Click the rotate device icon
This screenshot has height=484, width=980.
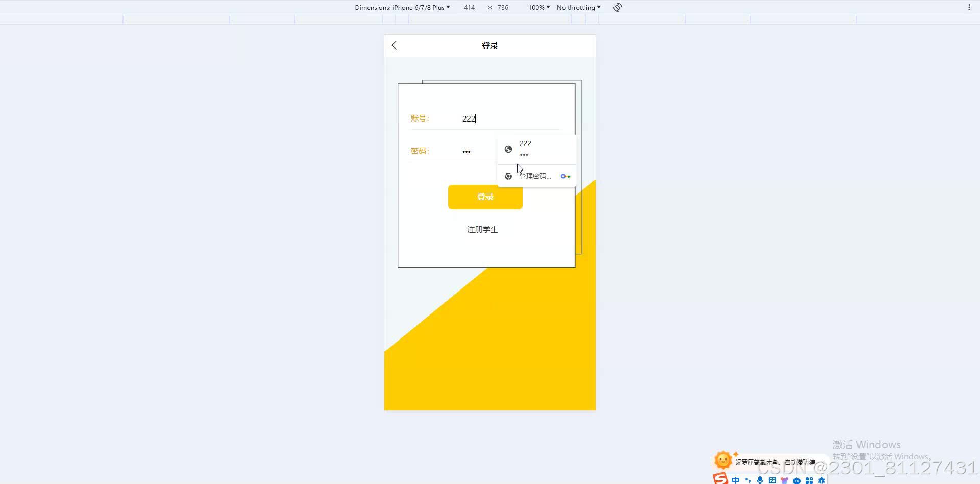pyautogui.click(x=618, y=7)
